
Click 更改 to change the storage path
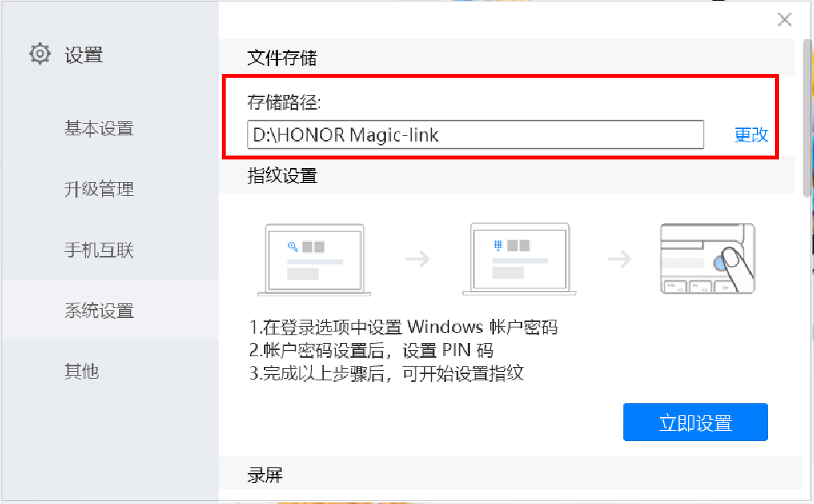[x=751, y=135]
